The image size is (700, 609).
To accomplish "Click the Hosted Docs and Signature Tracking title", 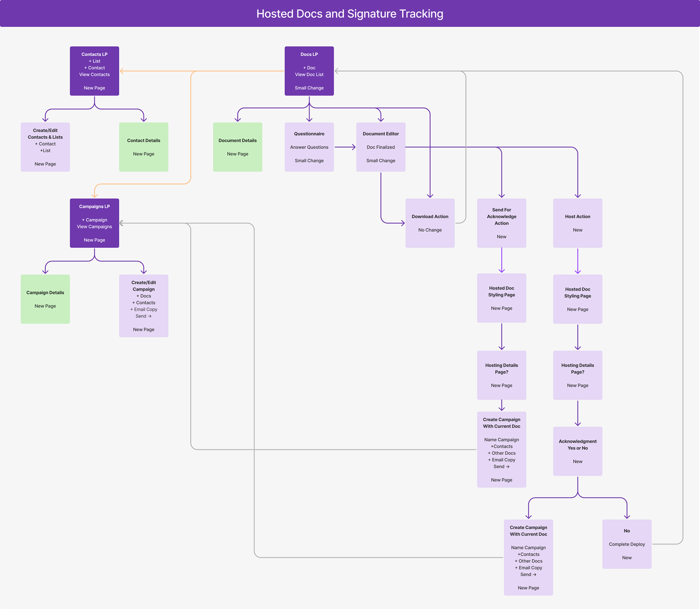I will 350,14.
